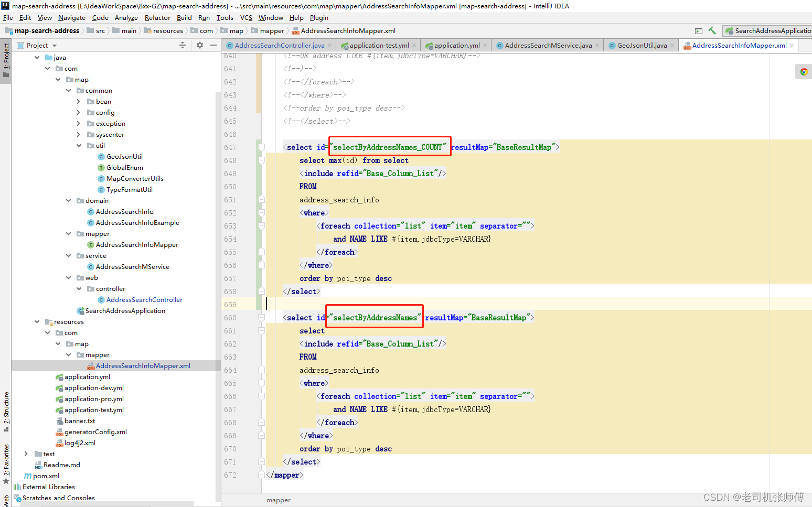Open the Refactor menu
This screenshot has height=507, width=812.
click(157, 17)
